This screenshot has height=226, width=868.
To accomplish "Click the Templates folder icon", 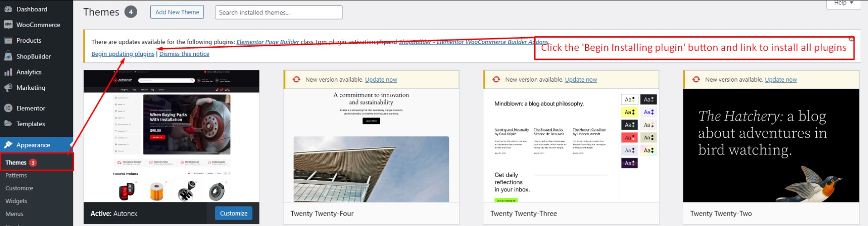I will [8, 123].
